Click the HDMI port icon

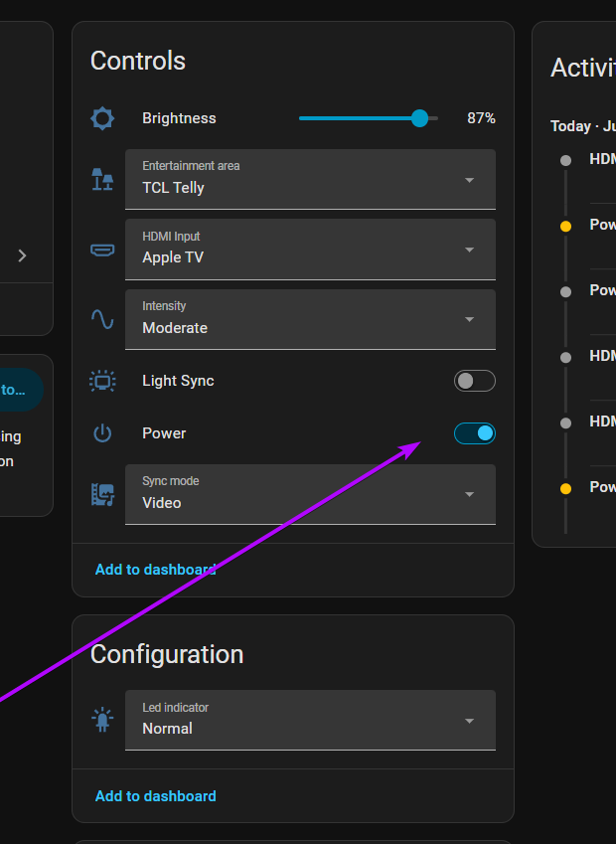(x=102, y=250)
